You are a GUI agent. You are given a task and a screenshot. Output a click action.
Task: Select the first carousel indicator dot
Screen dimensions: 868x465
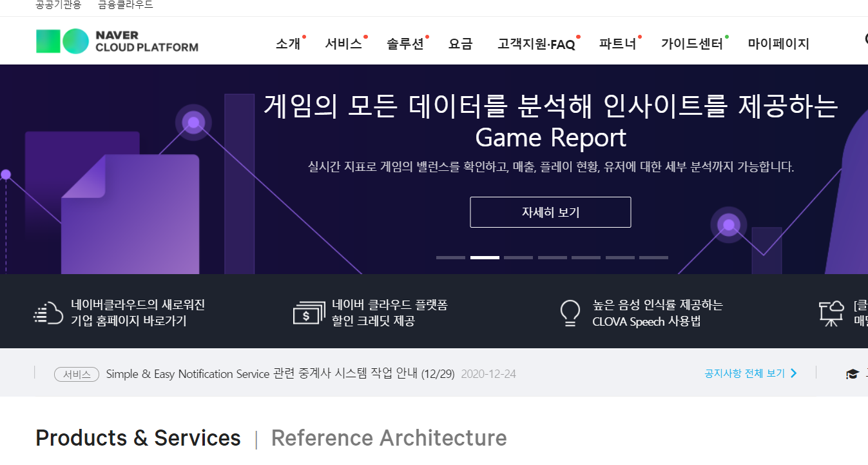pyautogui.click(x=451, y=257)
